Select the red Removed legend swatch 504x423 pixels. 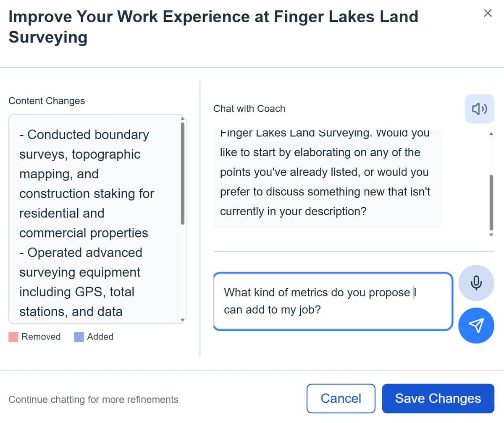(13, 337)
